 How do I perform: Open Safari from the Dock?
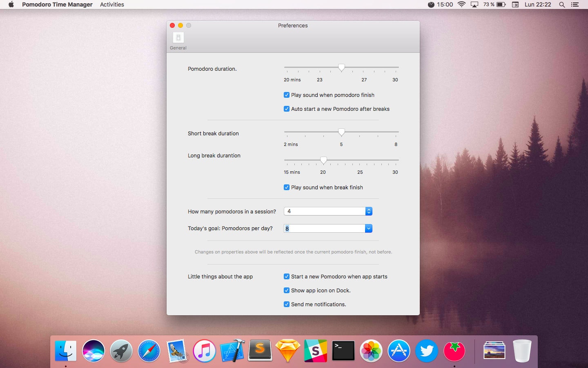pyautogui.click(x=149, y=351)
